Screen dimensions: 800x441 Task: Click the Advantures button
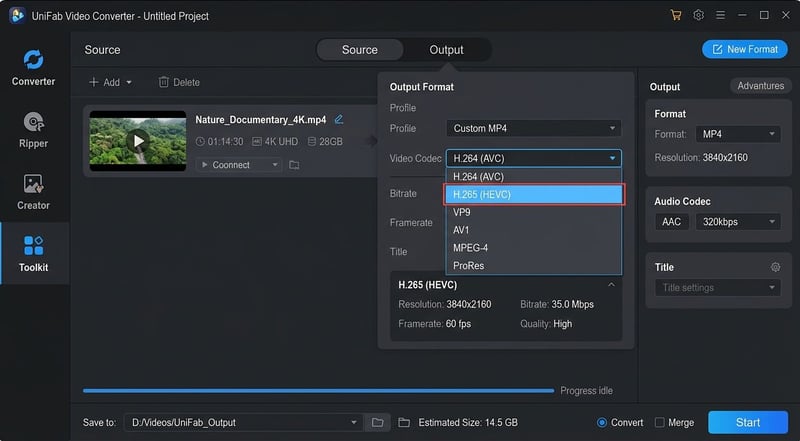coord(760,86)
